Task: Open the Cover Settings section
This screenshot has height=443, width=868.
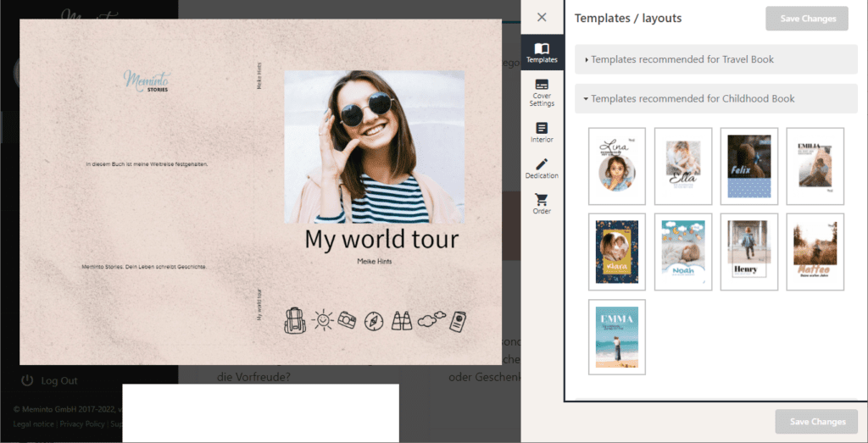Action: click(x=542, y=92)
